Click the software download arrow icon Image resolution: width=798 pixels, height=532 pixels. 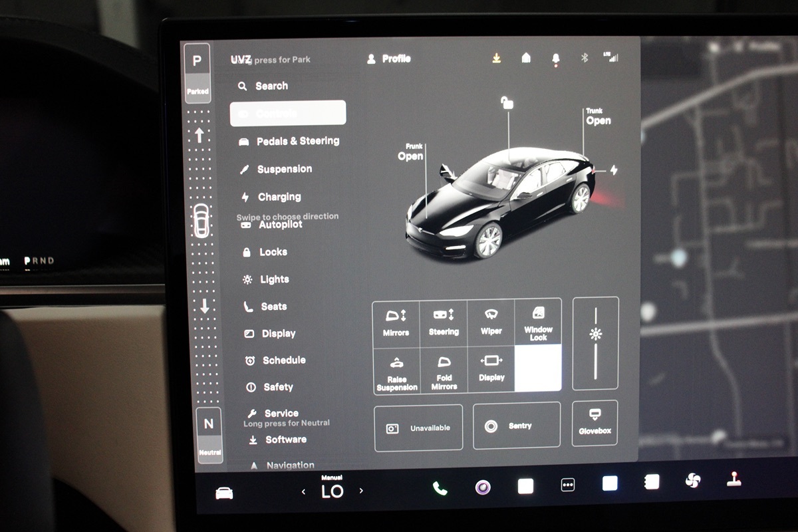[496, 59]
